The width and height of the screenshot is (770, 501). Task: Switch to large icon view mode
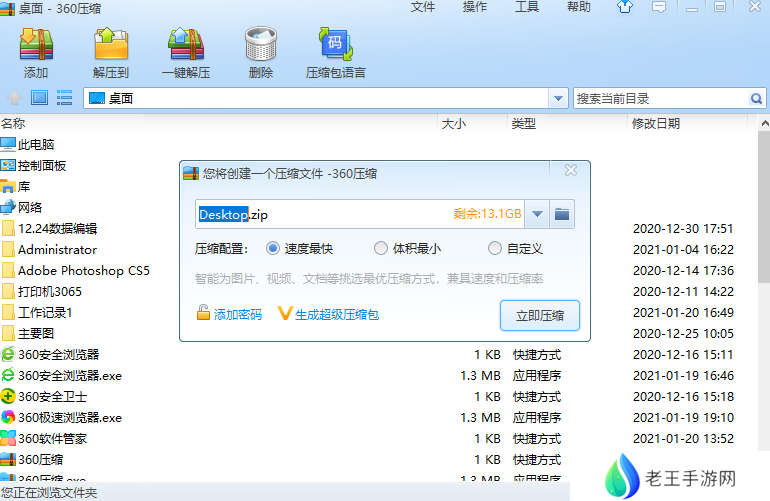[39, 98]
